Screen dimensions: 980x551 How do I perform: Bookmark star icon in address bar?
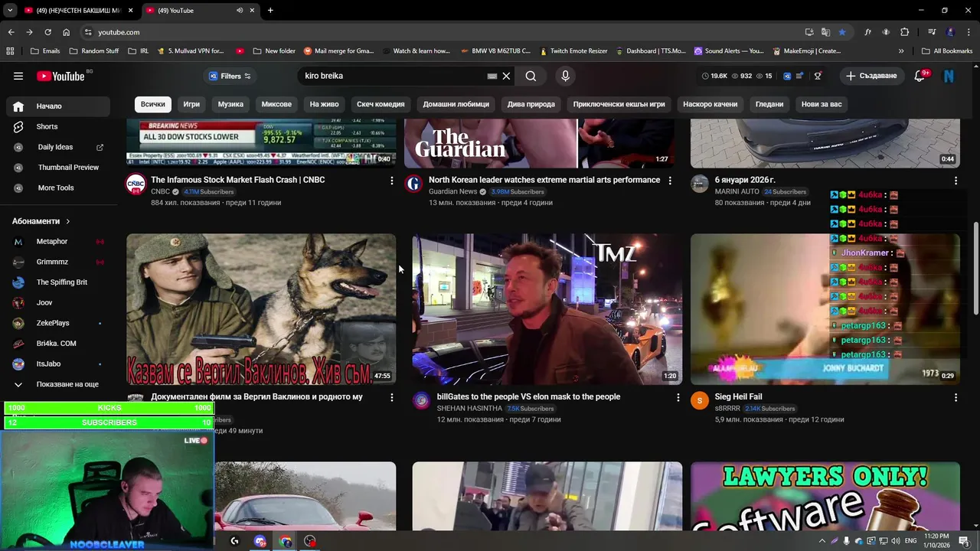pyautogui.click(x=842, y=32)
